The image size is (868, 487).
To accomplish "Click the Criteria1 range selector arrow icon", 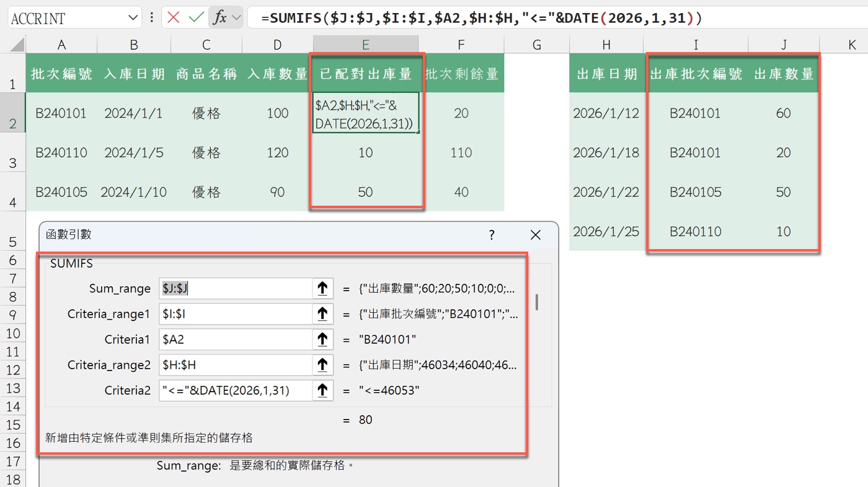I will coord(322,339).
